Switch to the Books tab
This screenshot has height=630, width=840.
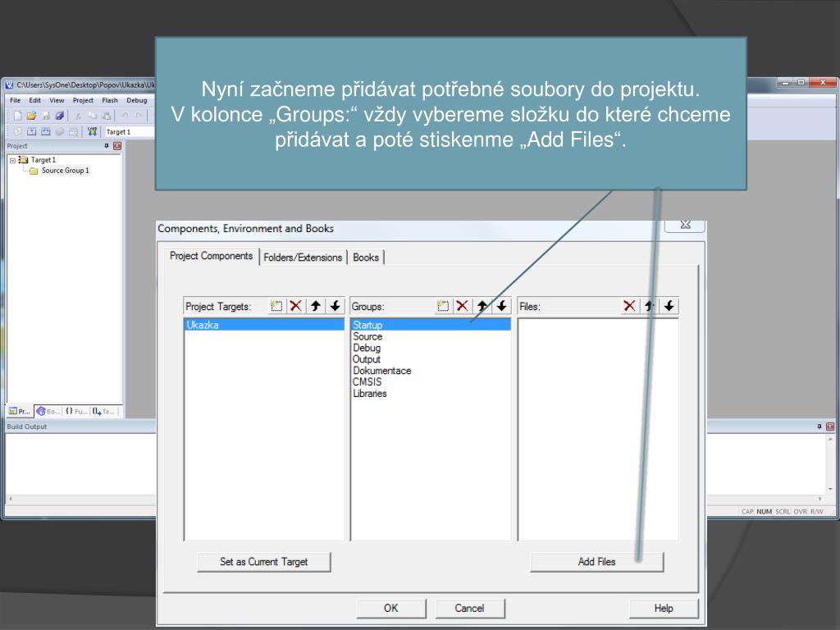point(366,258)
